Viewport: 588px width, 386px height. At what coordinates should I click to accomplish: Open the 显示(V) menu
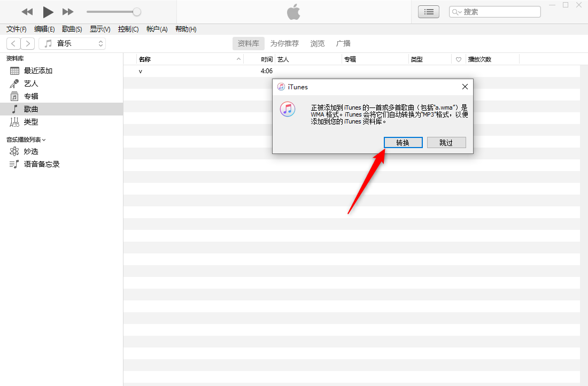[x=100, y=29]
